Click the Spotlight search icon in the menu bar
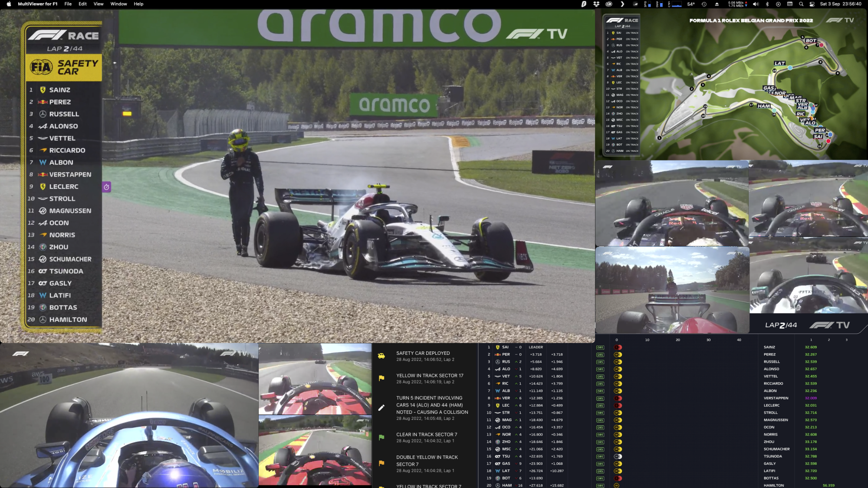 pyautogui.click(x=801, y=4)
